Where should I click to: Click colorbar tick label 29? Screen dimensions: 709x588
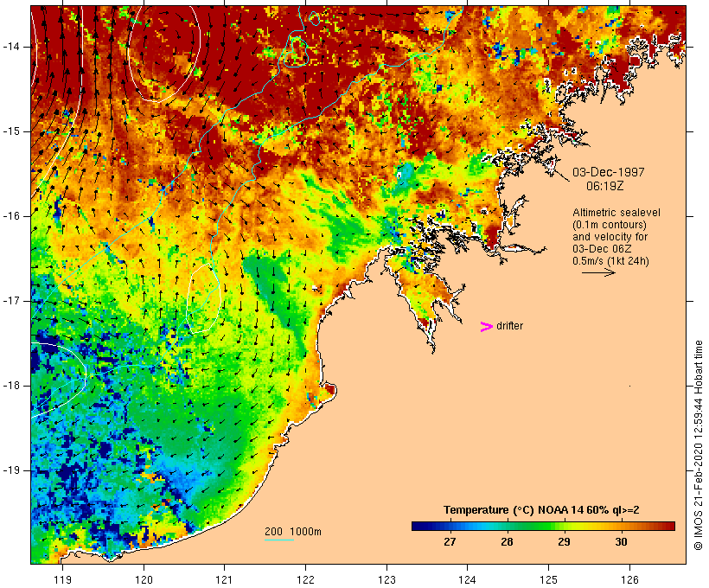564,542
